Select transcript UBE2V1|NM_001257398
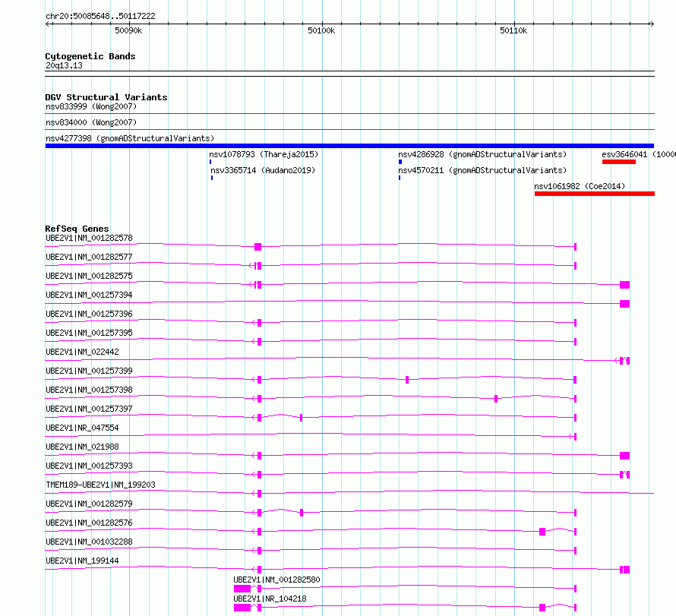Viewport: 676px width, 616px height. [89, 390]
